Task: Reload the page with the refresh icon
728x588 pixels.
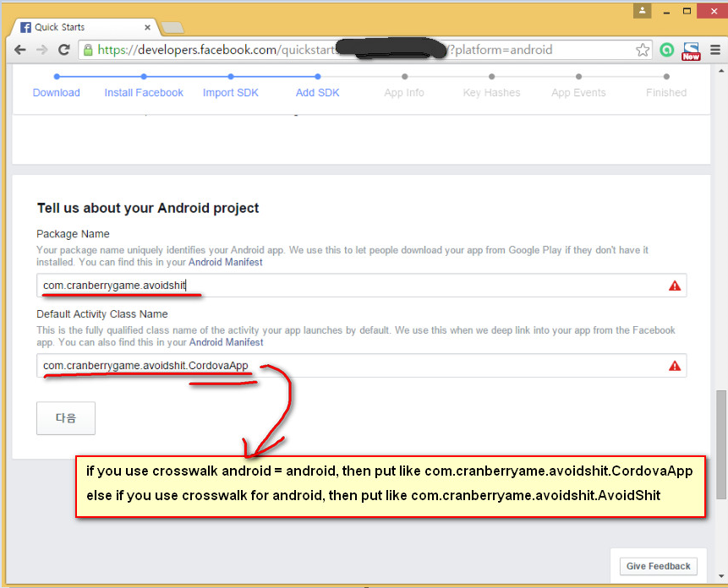Action: tap(64, 50)
